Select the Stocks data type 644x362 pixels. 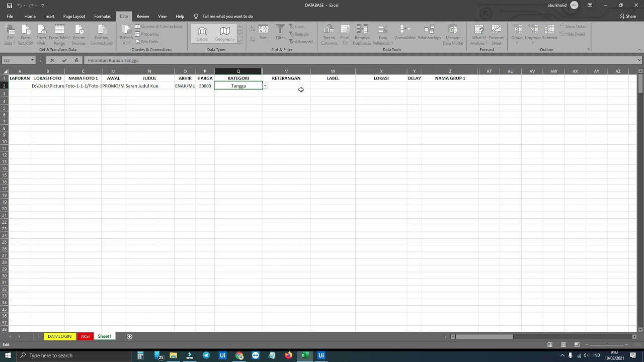202,34
